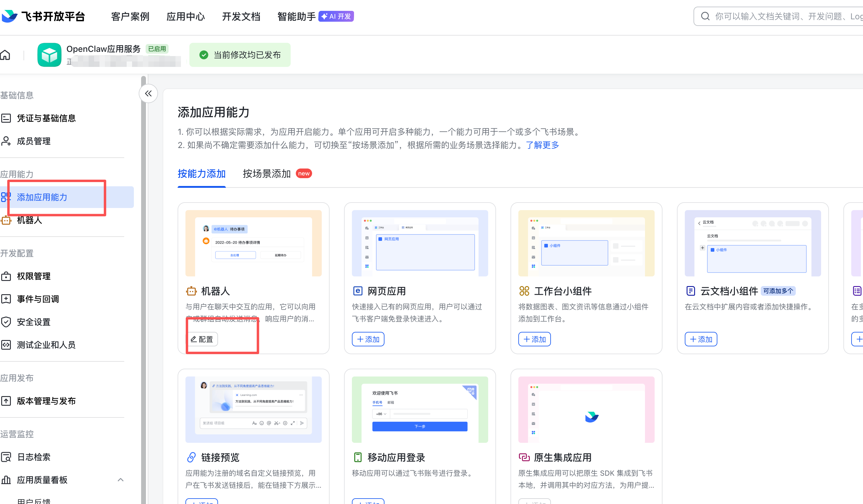Click 配置 on the 机器人 card

coord(202,339)
